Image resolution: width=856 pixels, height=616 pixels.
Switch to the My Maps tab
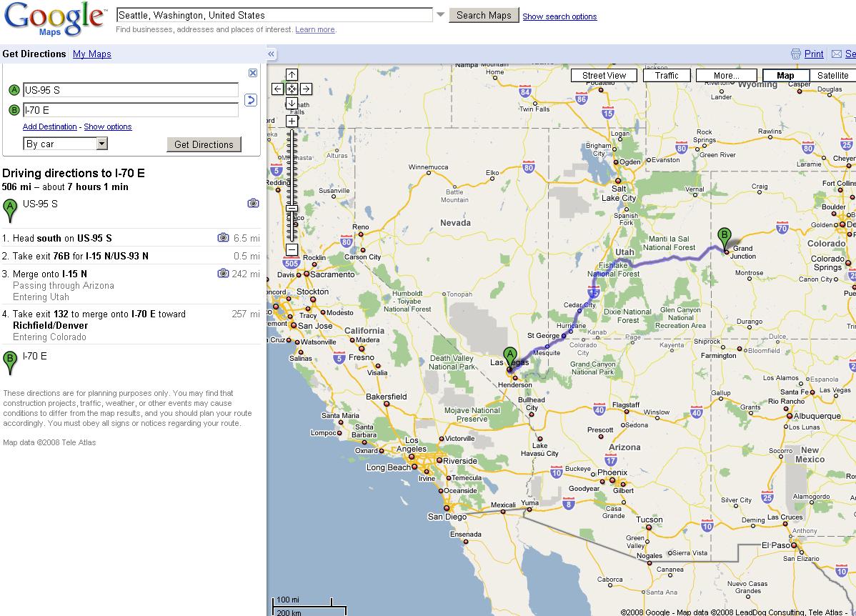pyautogui.click(x=91, y=54)
